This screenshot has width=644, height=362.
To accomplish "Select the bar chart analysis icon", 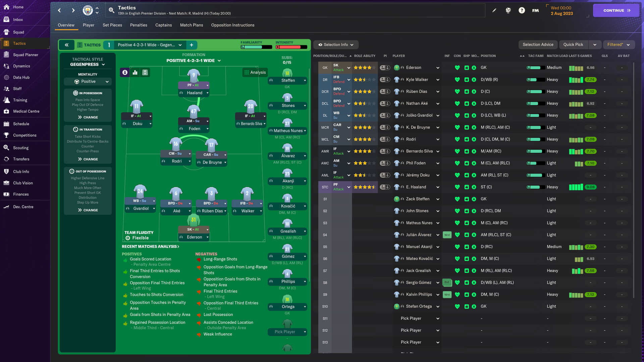I will click(x=136, y=72).
